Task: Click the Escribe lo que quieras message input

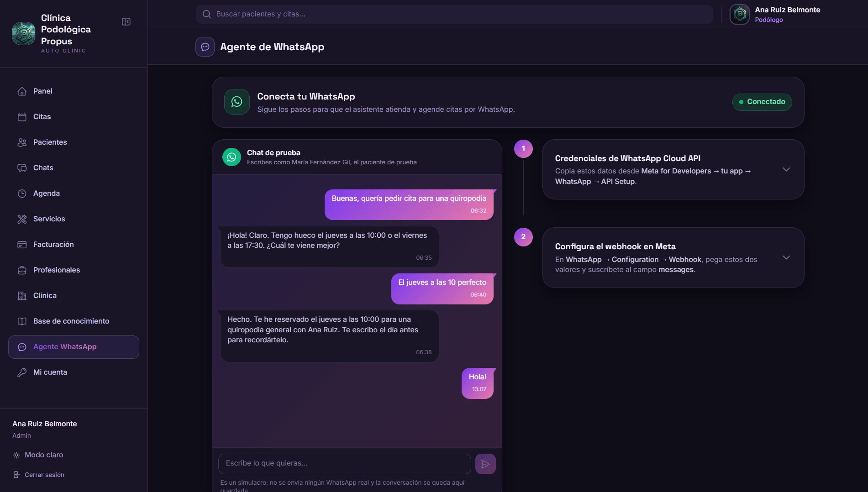Action: (345, 464)
